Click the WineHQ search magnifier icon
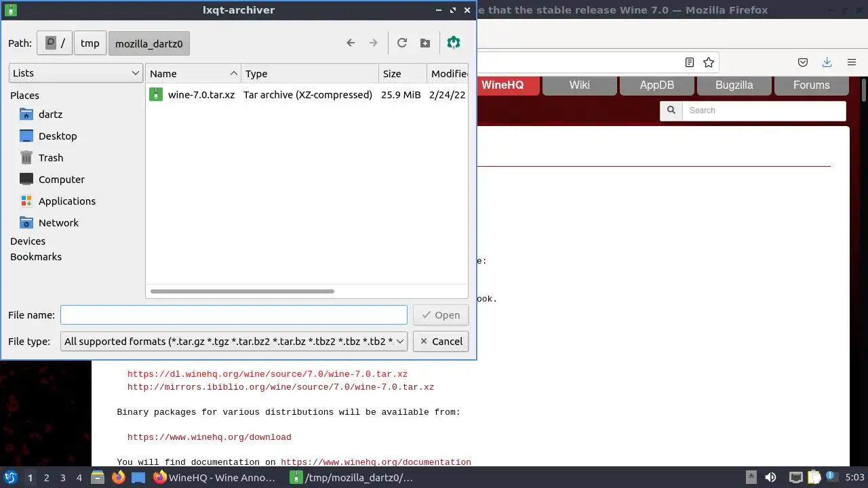This screenshot has height=488, width=868. coord(671,110)
